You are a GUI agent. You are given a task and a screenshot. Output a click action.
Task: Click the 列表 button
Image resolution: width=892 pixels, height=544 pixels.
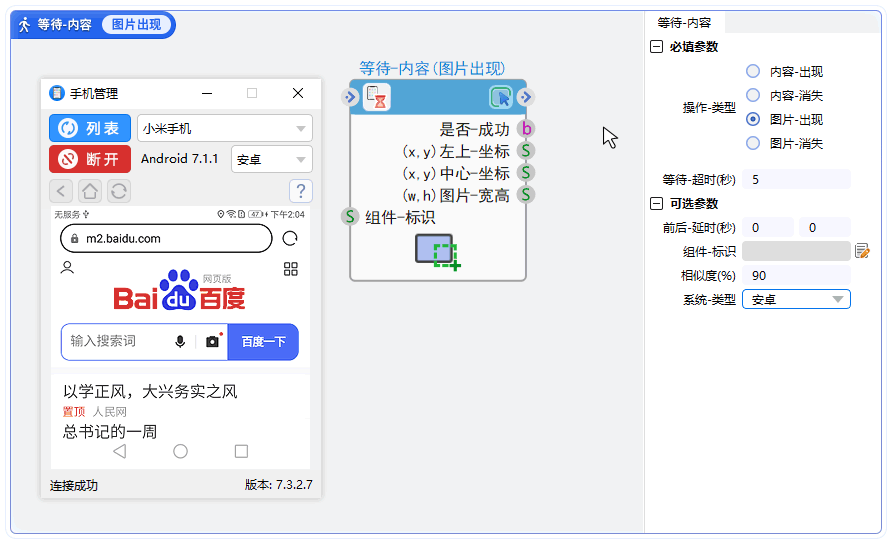click(x=90, y=128)
